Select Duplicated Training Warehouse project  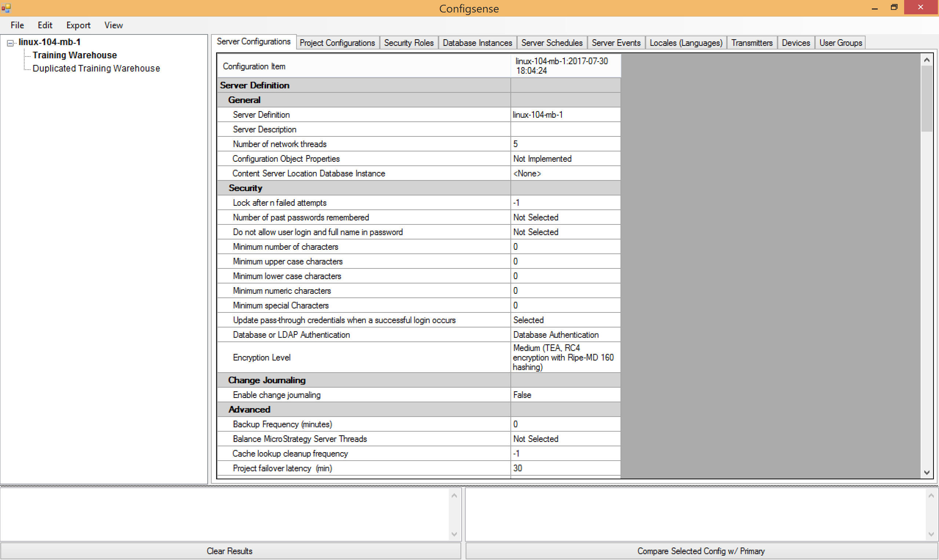pos(96,68)
